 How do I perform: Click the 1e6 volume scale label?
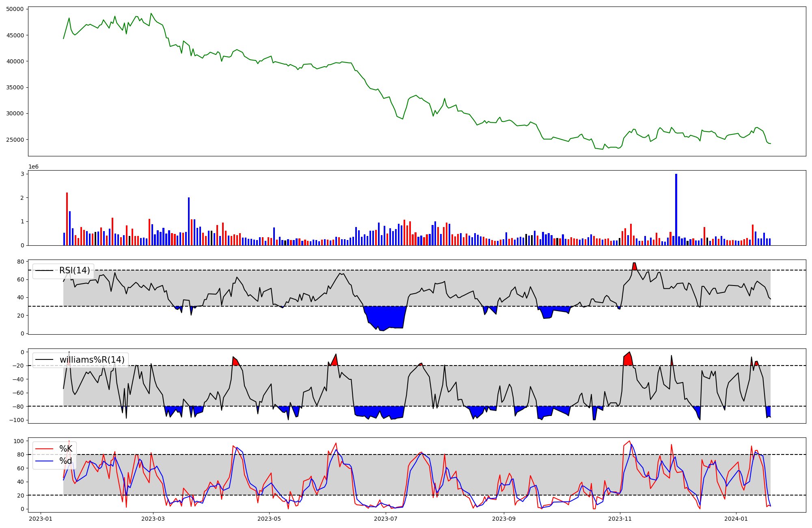[33, 167]
